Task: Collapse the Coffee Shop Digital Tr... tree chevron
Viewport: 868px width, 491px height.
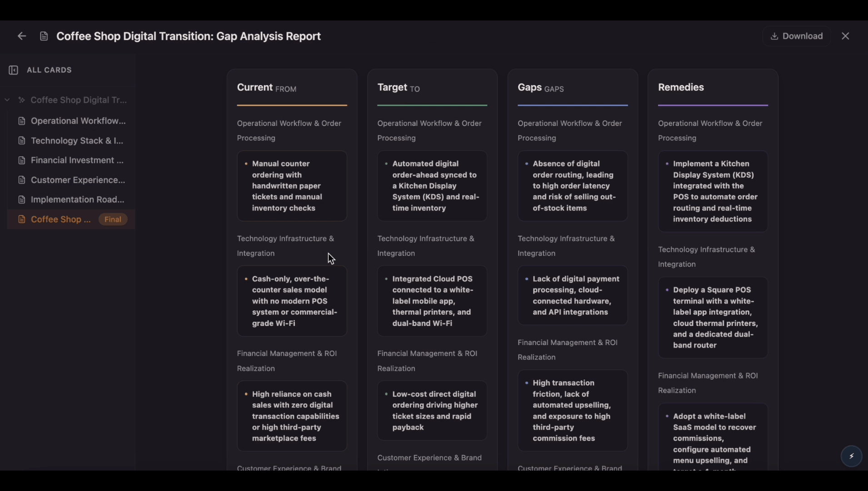Action: click(7, 100)
